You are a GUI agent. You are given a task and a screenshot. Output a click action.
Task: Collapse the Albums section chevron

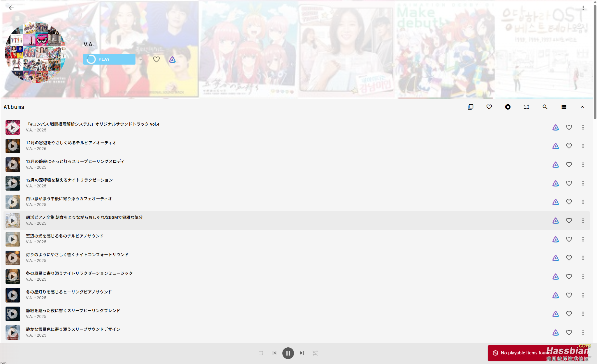click(582, 107)
